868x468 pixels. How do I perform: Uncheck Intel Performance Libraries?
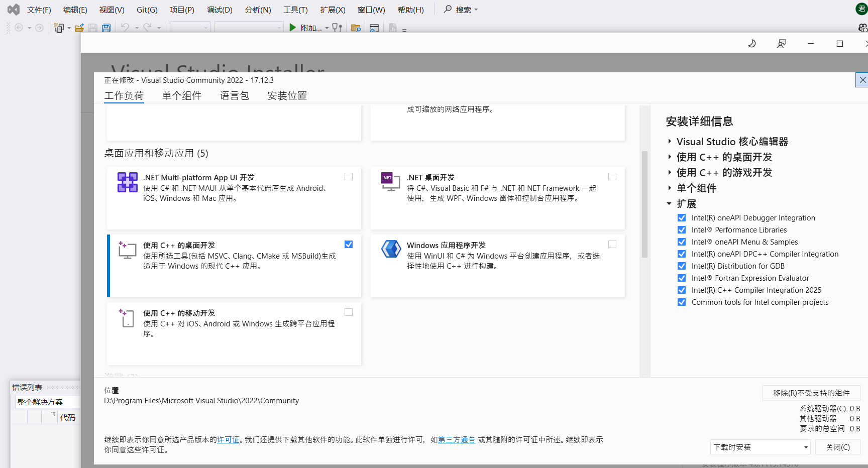pyautogui.click(x=682, y=230)
